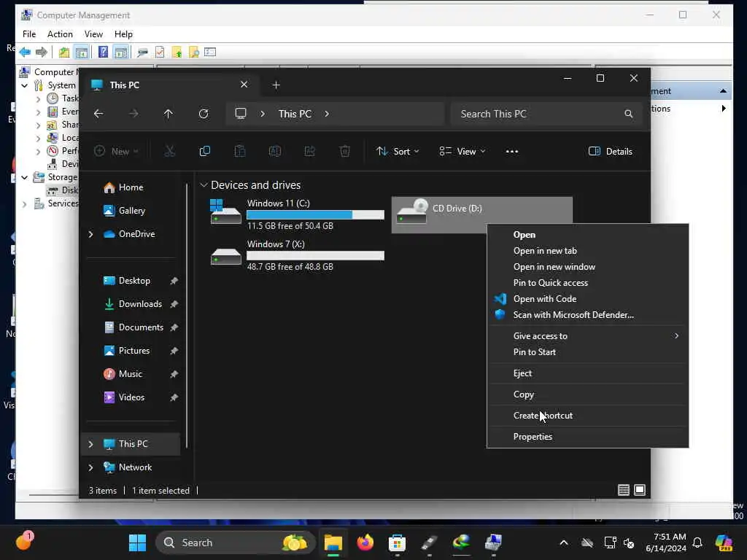Refresh the This PC view
This screenshot has width=747, height=560.
pos(204,114)
